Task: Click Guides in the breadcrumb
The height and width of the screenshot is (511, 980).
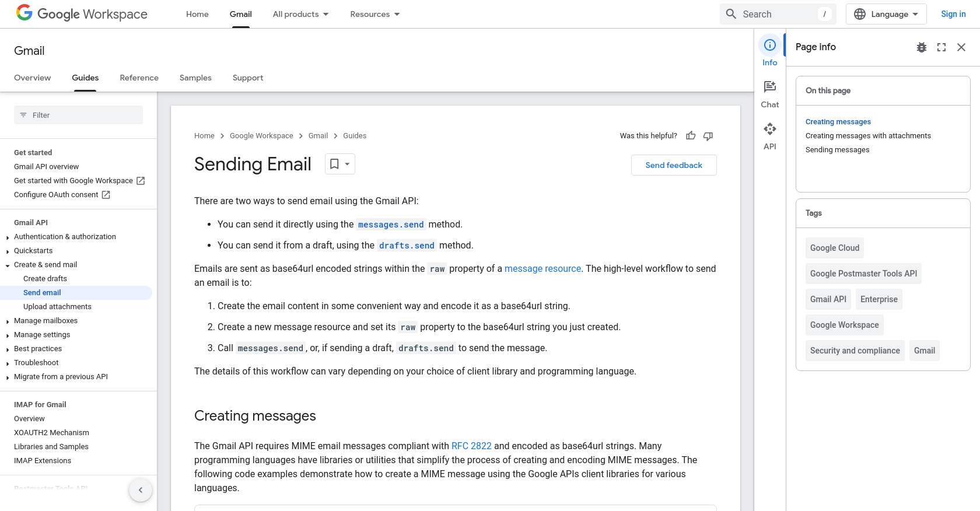Action: click(x=355, y=136)
